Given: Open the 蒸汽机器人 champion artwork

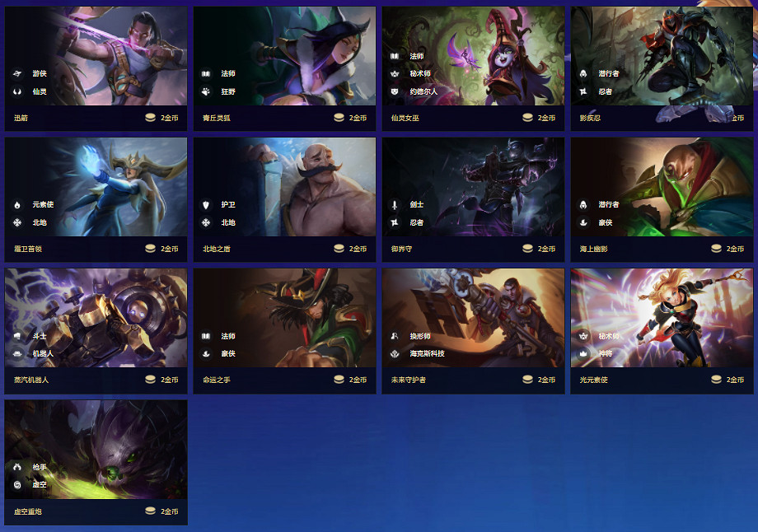Looking at the screenshot, I should pos(96,318).
